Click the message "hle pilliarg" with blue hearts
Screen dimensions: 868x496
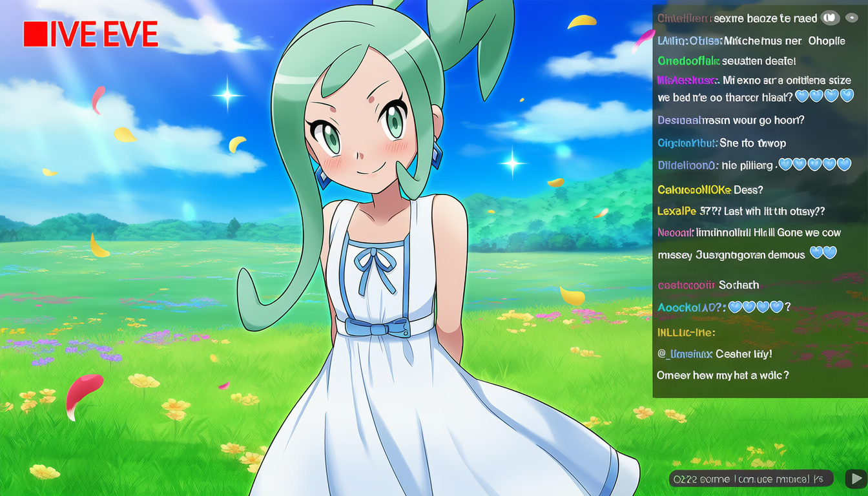coord(755,165)
